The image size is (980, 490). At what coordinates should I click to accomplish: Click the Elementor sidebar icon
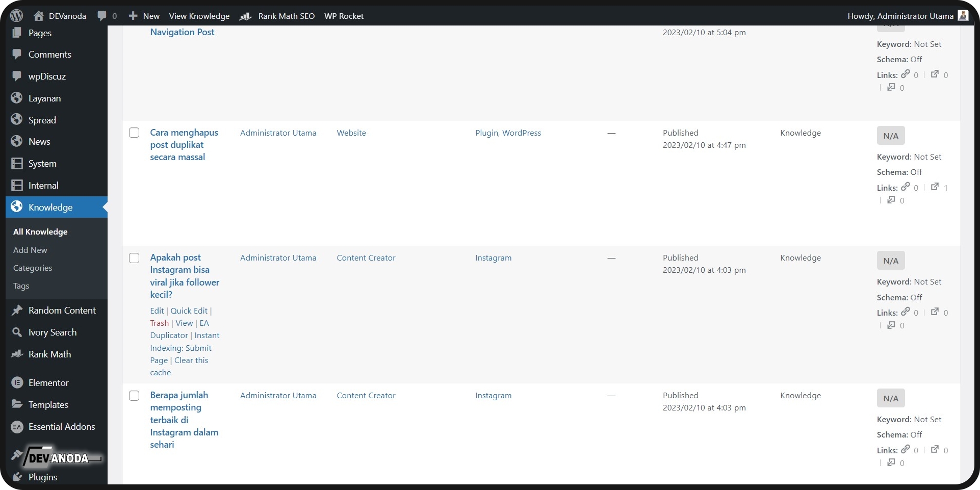(17, 382)
